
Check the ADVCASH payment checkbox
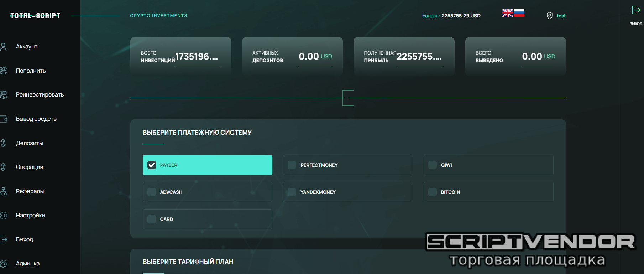click(152, 192)
